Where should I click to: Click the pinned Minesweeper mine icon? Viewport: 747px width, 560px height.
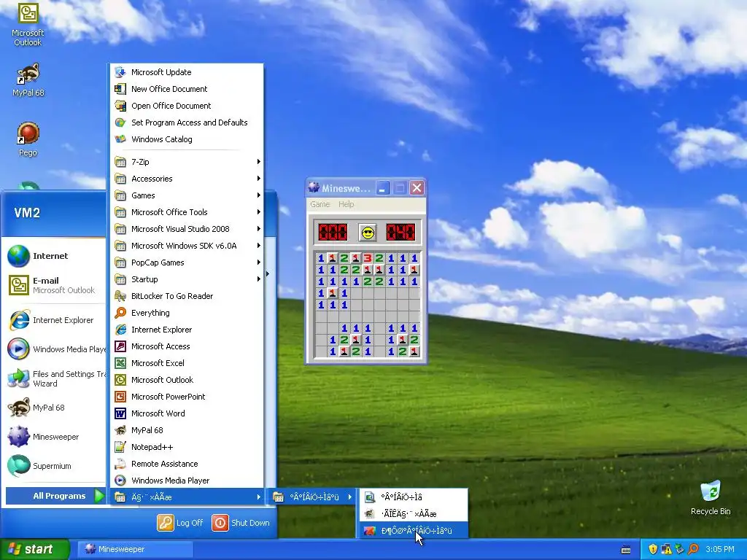(x=18, y=437)
